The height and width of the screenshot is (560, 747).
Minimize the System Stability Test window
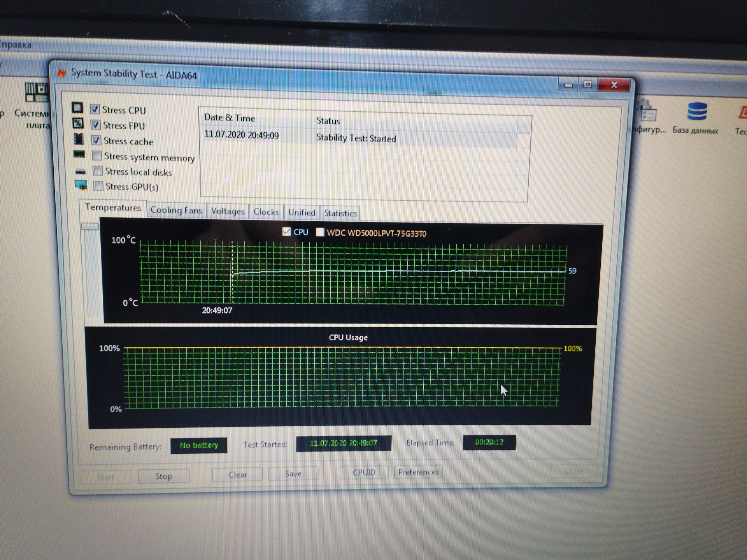(568, 84)
